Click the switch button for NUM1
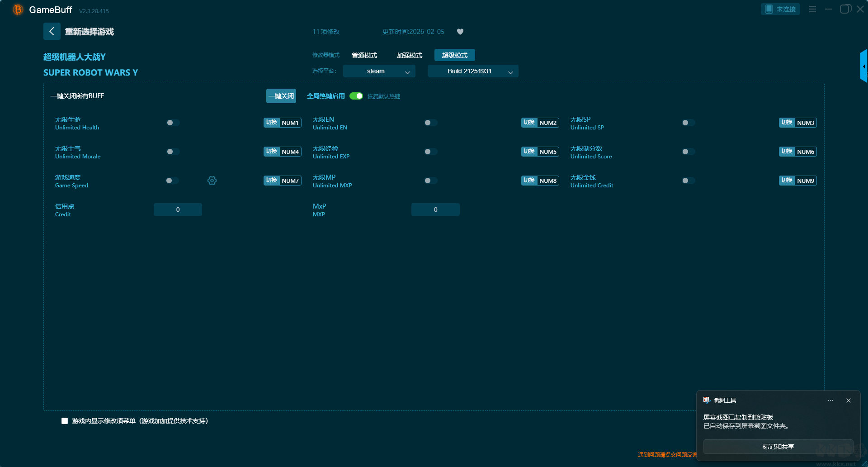This screenshot has height=467, width=868. 272,123
